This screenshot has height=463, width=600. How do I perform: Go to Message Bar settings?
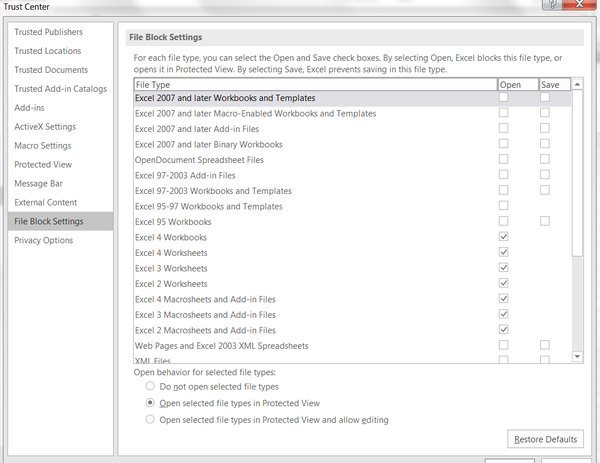click(x=39, y=183)
